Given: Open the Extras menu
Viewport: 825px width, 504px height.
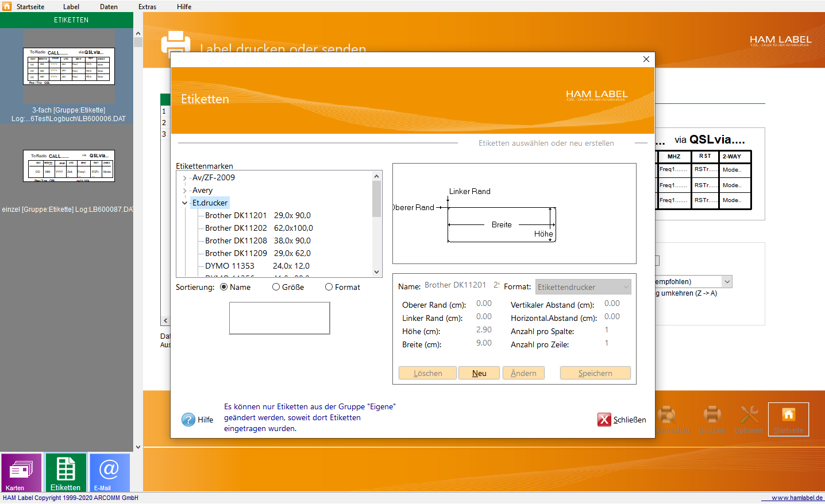Looking at the screenshot, I should [x=147, y=7].
